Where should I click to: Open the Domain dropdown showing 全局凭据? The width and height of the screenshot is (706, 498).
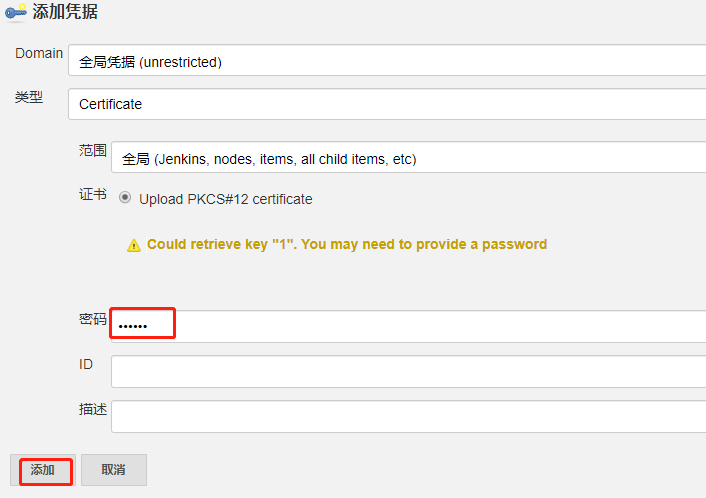click(386, 61)
